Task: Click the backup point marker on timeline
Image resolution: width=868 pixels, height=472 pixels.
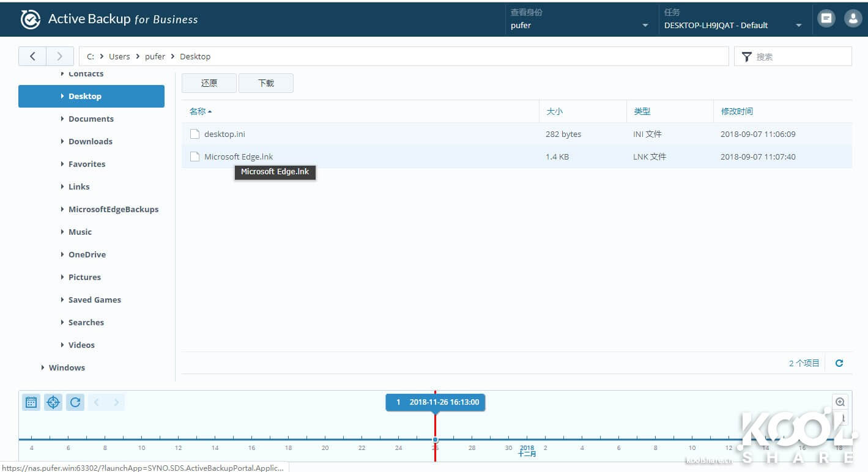Action: 435,440
